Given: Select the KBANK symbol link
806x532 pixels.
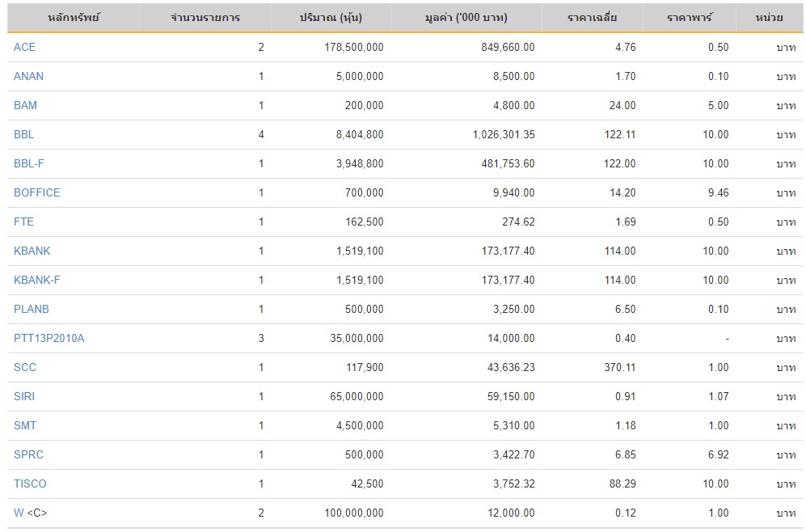Looking at the screenshot, I should click(x=32, y=251).
